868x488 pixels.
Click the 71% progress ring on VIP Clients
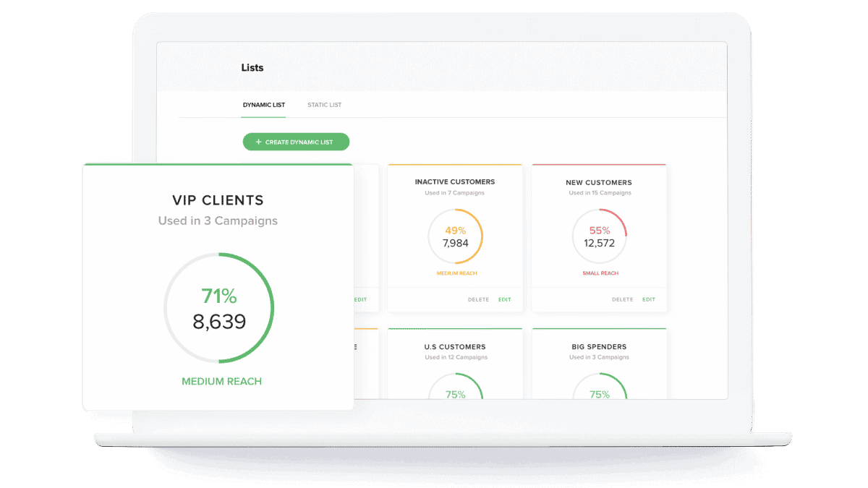point(219,307)
